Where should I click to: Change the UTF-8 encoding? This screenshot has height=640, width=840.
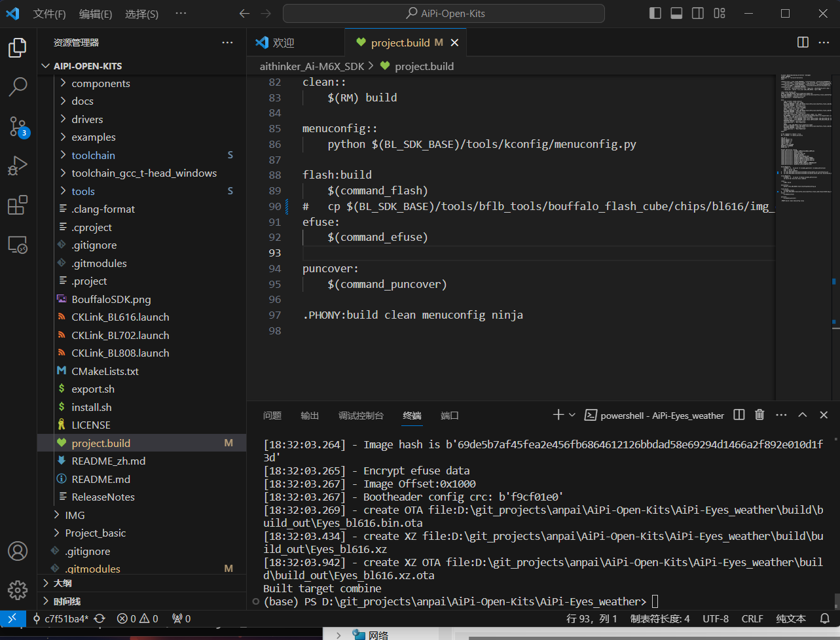tap(716, 618)
